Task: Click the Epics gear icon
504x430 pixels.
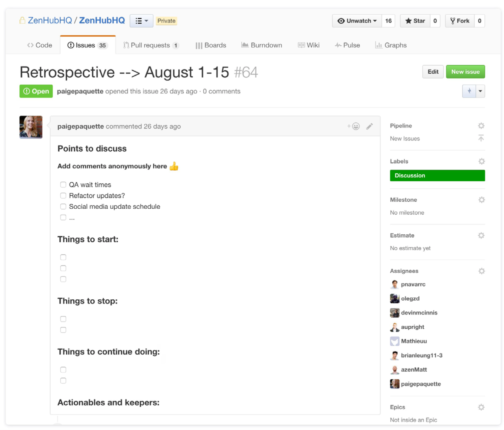Action: pyautogui.click(x=481, y=407)
